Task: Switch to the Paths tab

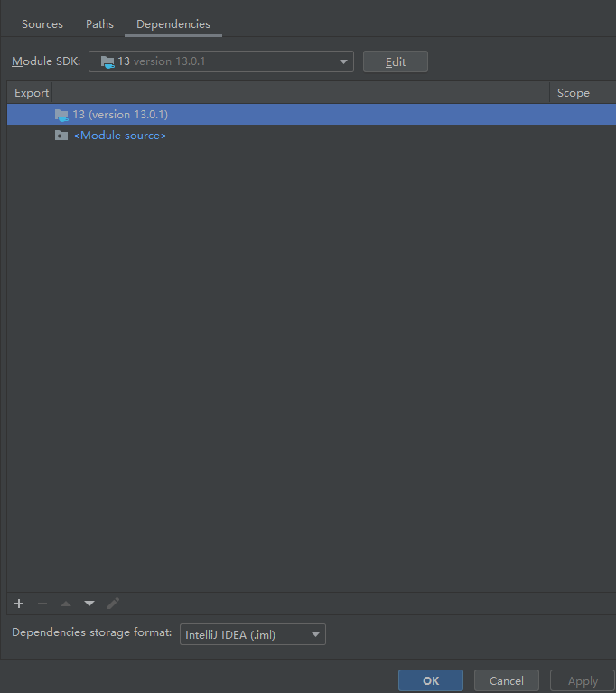Action: (99, 24)
